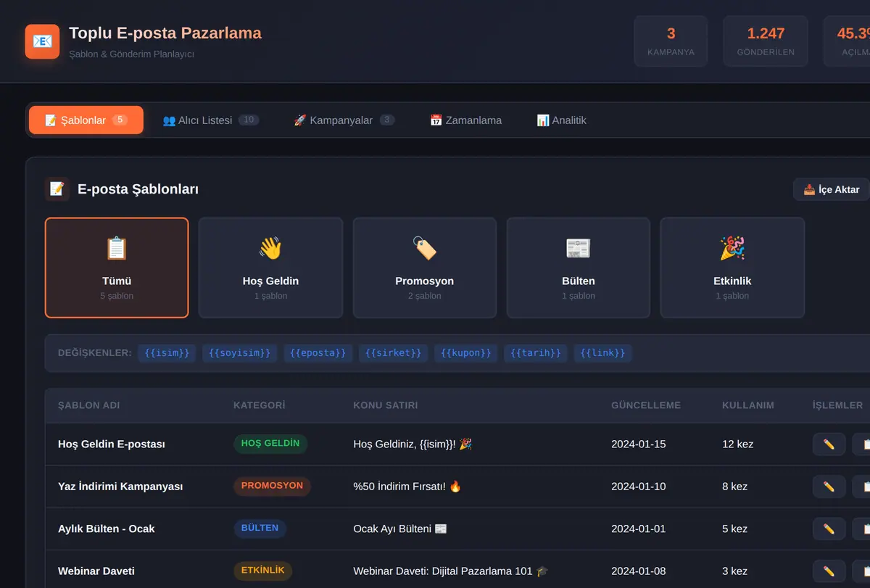Click the subject line '%50 İndirim Fırsatı!'
Screen dimensions: 870x588
[x=407, y=486]
